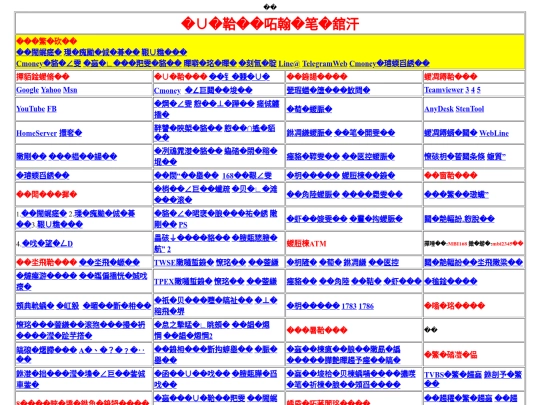Screen dimensions: 540x405
Task: Open the link starting with TWSE
Action: 183,262
